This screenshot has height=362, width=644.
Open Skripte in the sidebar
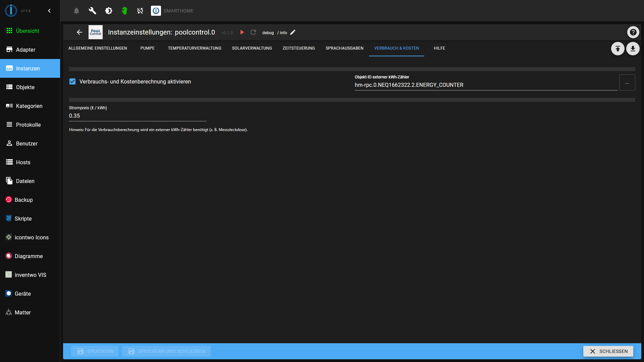23,219
